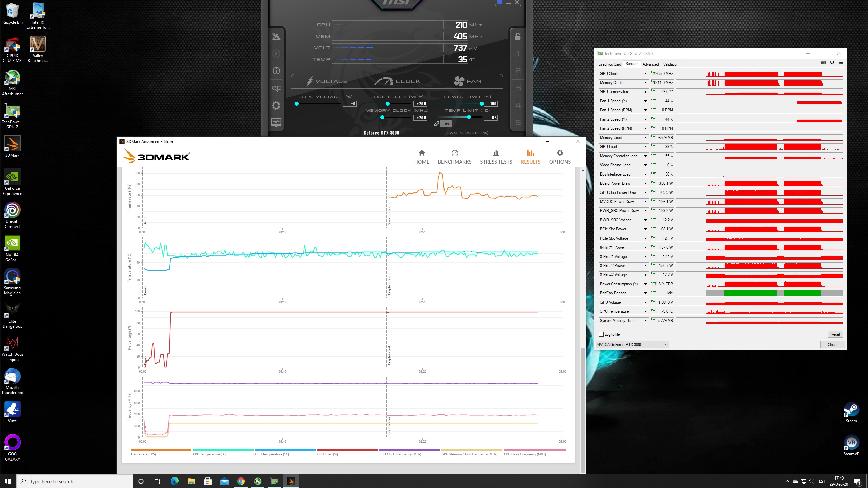Viewport: 868px width, 488px height.
Task: Expand GPU Load sensor dropdown
Action: [x=645, y=147]
